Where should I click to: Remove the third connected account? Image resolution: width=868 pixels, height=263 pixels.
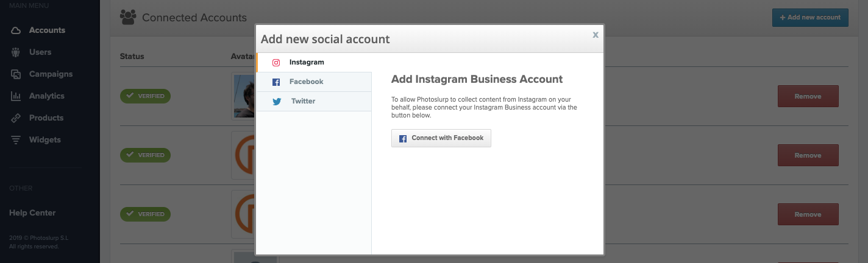coord(808,214)
